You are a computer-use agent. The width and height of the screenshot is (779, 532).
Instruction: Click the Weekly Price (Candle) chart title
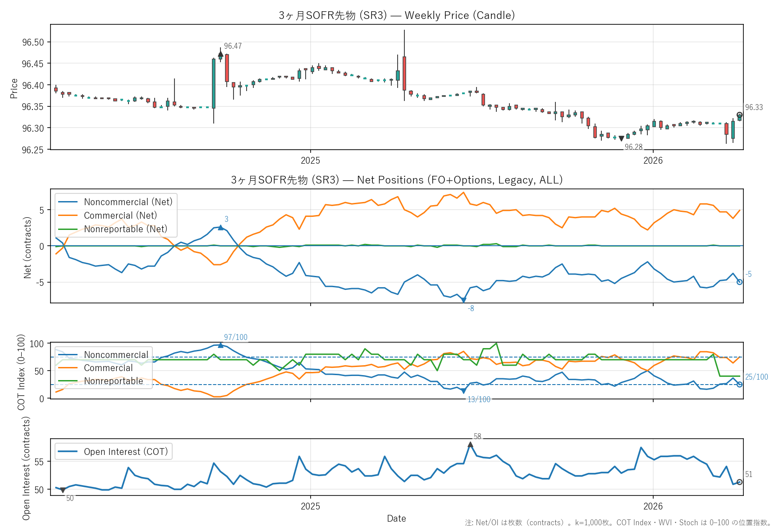tap(396, 15)
